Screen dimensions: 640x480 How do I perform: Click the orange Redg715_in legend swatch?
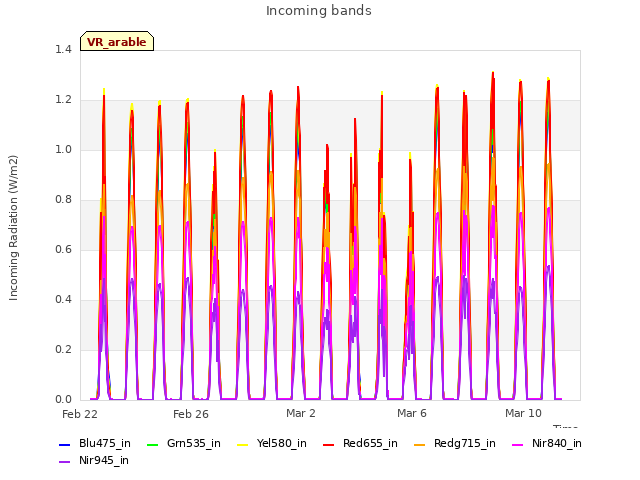point(420,444)
